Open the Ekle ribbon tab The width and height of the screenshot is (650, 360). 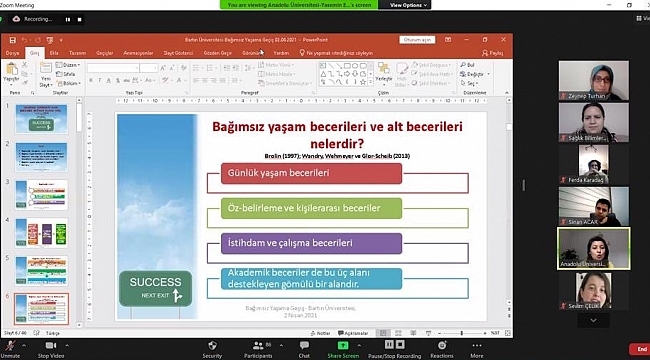pyautogui.click(x=54, y=53)
